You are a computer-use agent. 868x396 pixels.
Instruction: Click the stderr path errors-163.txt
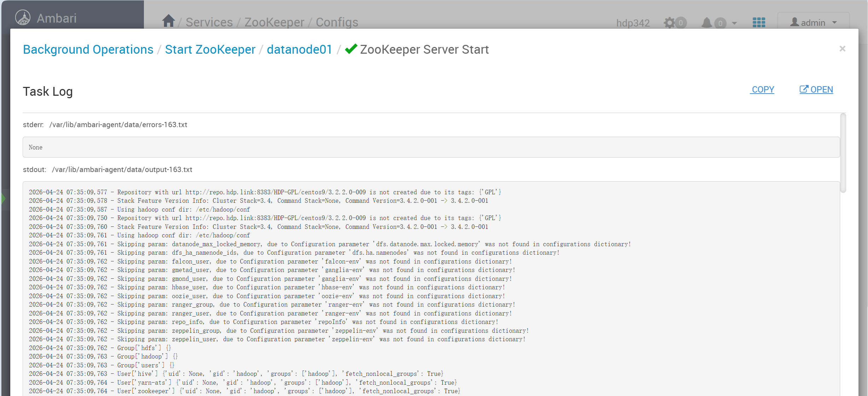click(118, 125)
